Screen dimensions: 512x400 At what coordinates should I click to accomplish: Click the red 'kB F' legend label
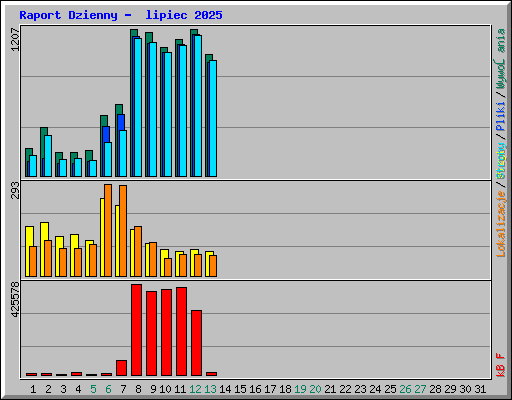coord(501,365)
